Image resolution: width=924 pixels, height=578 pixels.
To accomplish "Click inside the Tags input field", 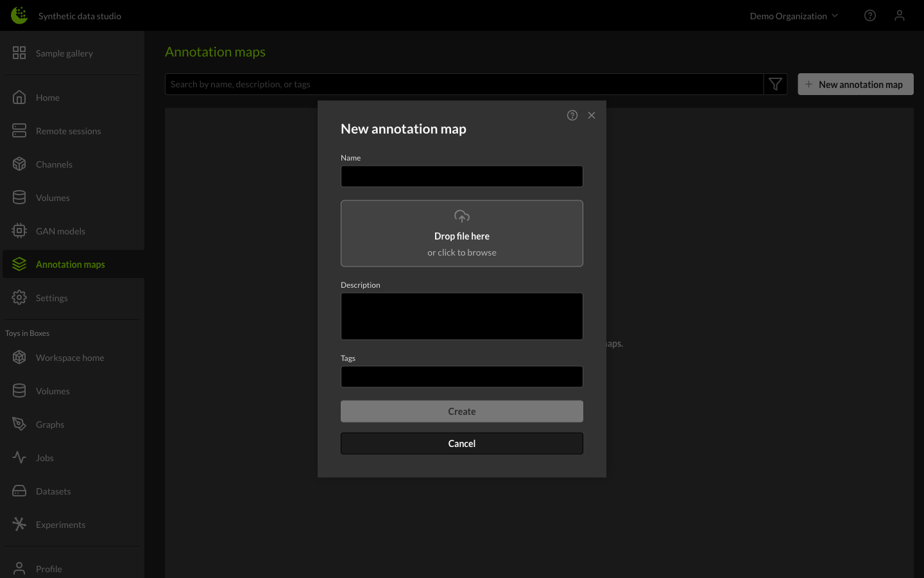I will [x=462, y=376].
